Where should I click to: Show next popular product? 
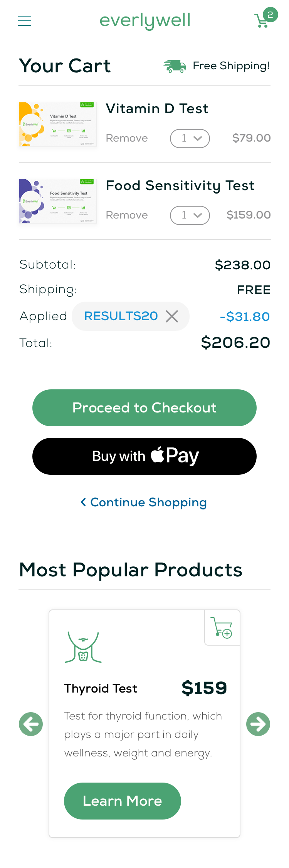(x=258, y=724)
